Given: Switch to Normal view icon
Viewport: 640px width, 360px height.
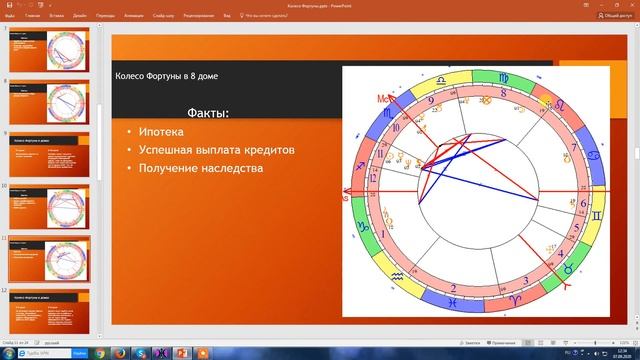Looking at the screenshot, I should click(528, 343).
